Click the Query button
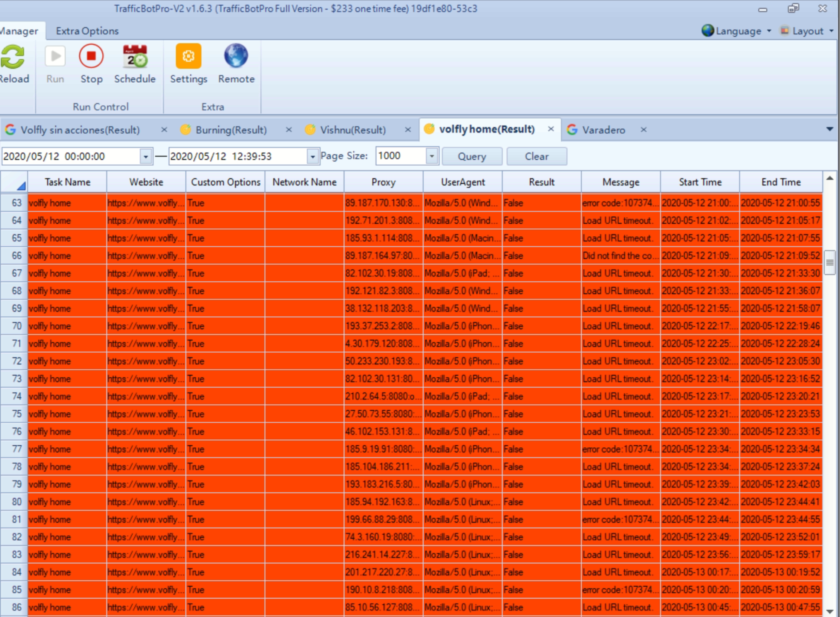The image size is (840, 617). (472, 156)
